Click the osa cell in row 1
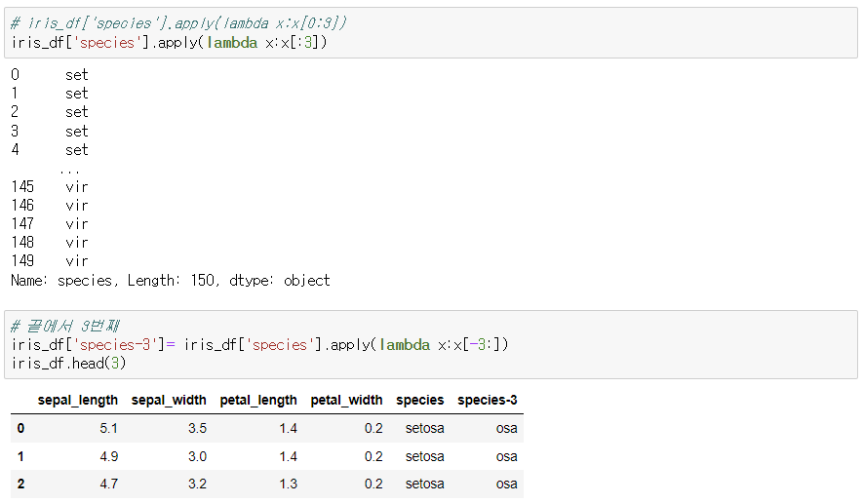Viewport: 863px width, 504px height. click(x=506, y=456)
